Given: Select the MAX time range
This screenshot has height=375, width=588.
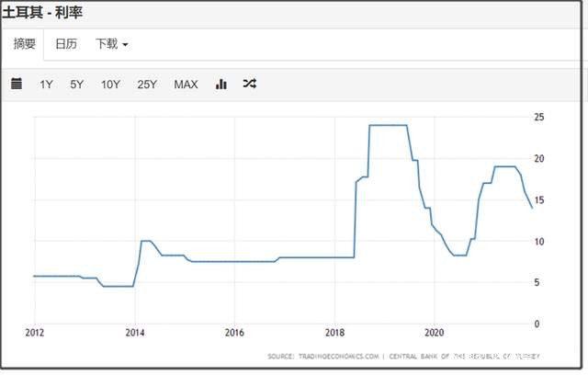Looking at the screenshot, I should click(186, 85).
